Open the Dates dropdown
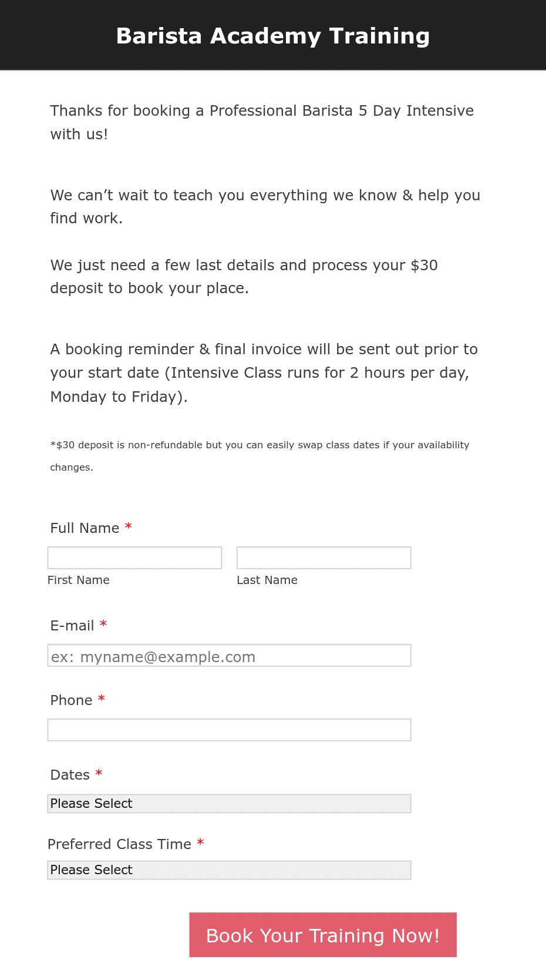Screen dimensions: 546x980 coord(229,804)
